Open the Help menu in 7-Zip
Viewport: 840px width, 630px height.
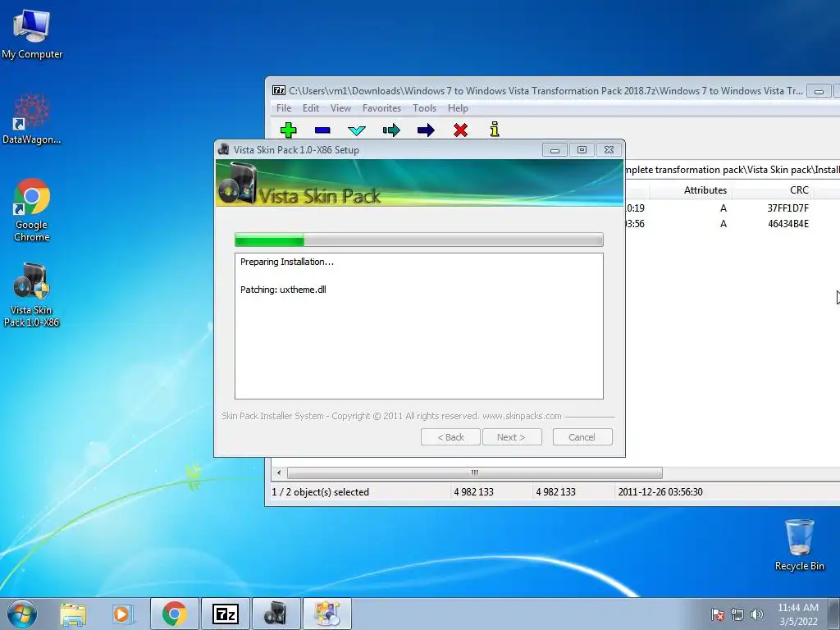click(x=458, y=108)
